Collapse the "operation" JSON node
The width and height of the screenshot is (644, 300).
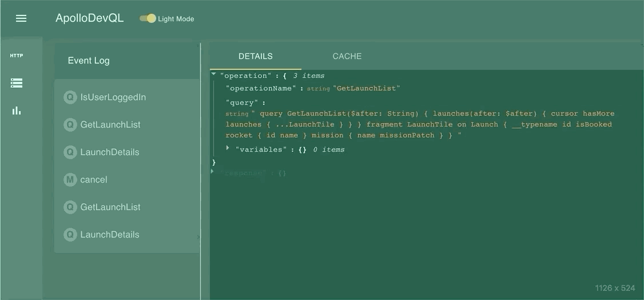(213, 74)
